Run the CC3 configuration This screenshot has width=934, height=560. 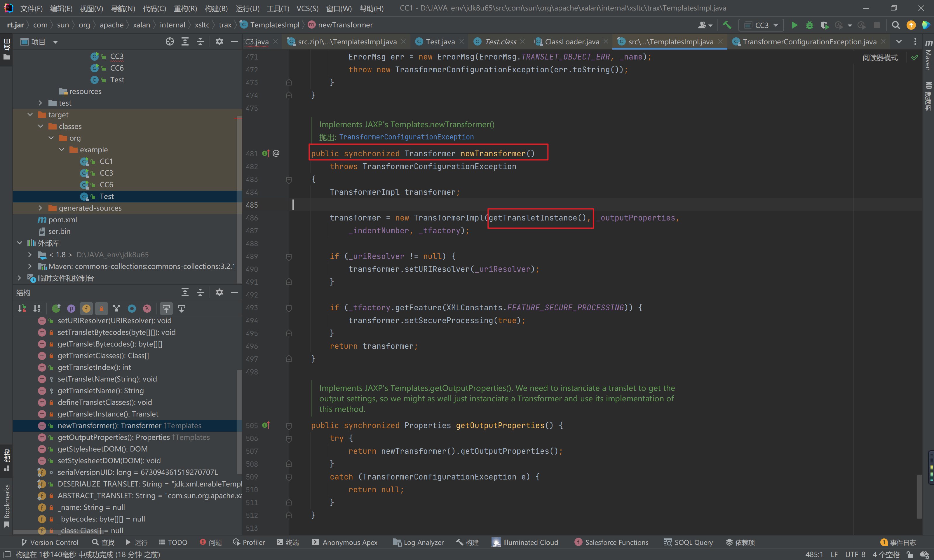[794, 25]
